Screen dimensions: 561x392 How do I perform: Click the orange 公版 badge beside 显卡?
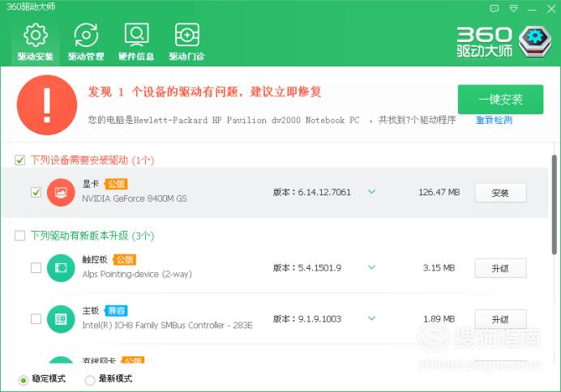(x=116, y=184)
